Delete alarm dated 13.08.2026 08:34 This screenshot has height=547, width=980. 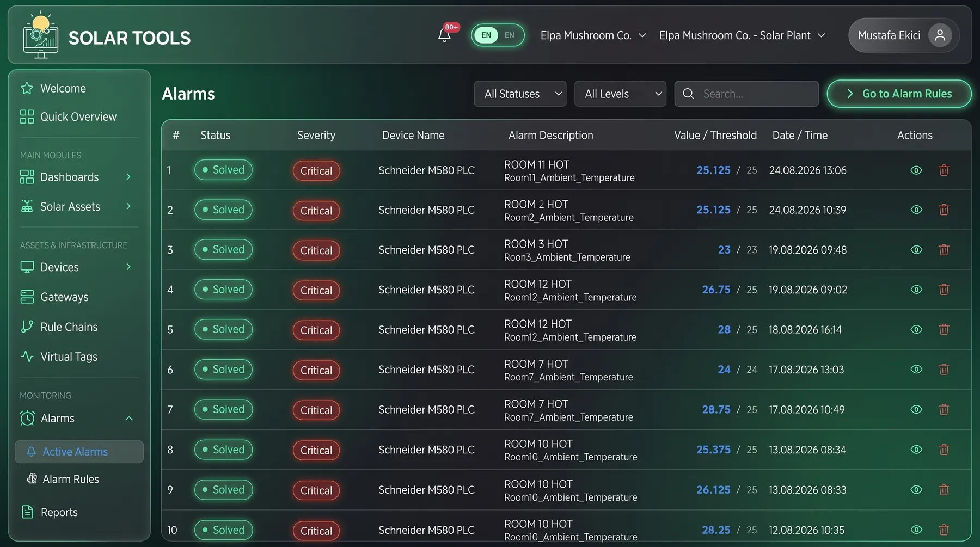(x=944, y=450)
